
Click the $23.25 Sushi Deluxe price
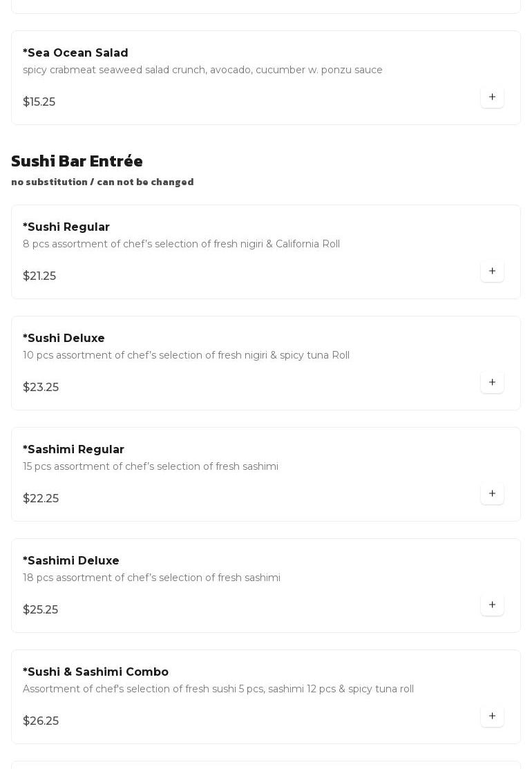click(41, 388)
